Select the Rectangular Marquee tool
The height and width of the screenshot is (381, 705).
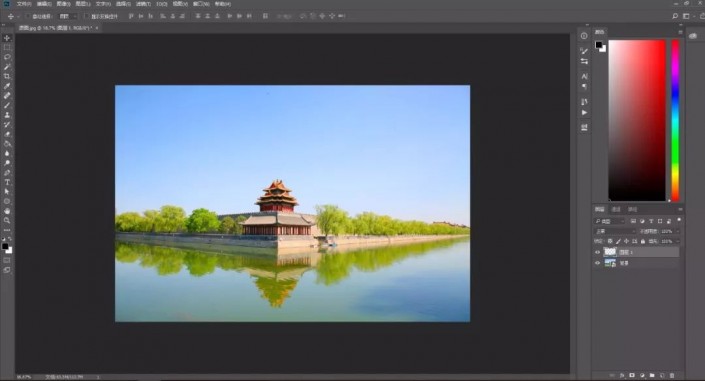tap(7, 48)
